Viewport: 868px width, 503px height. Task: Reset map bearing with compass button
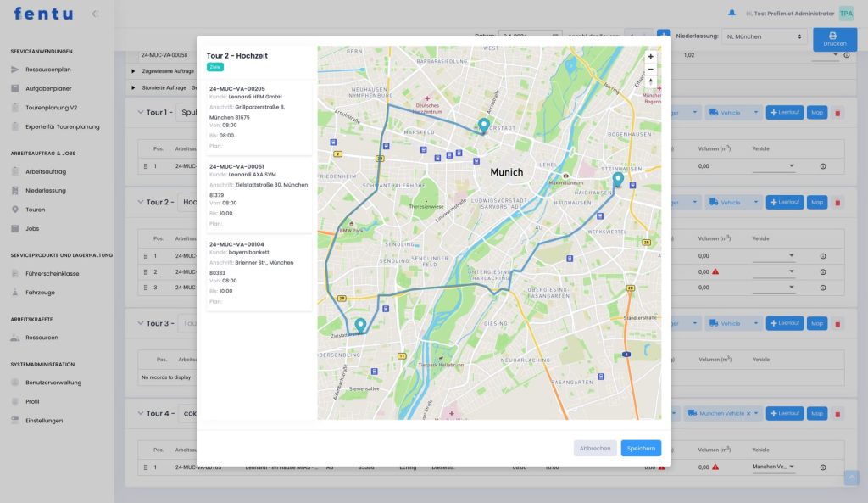(650, 82)
